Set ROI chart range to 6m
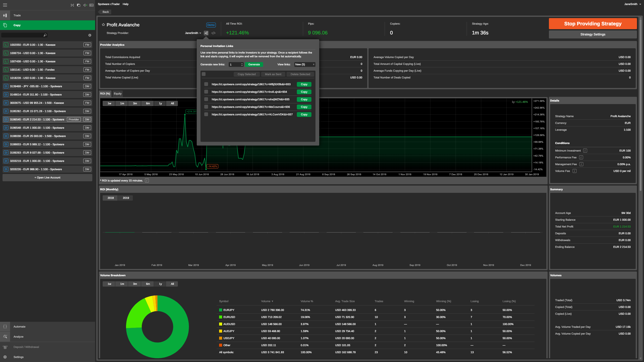The height and width of the screenshot is (362, 644). [x=148, y=103]
